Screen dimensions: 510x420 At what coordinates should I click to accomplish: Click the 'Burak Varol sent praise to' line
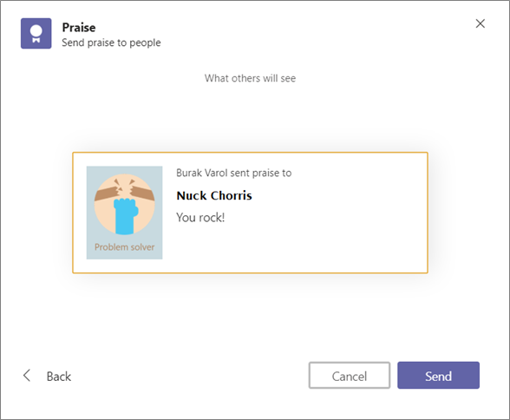(x=233, y=173)
